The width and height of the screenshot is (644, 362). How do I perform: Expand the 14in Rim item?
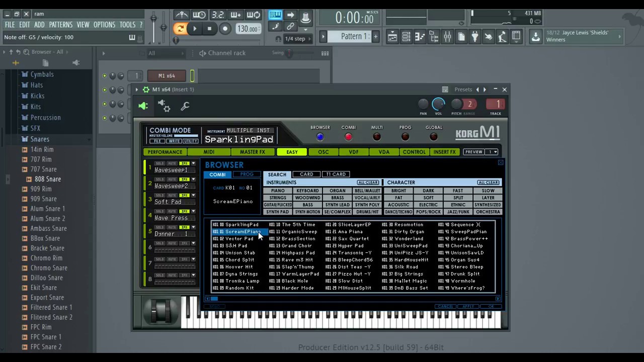43,149
